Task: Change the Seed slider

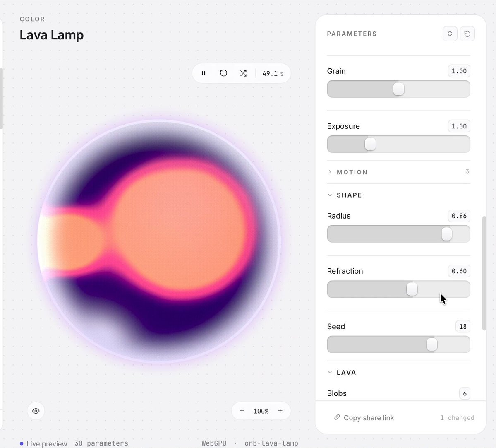Action: coord(398,344)
